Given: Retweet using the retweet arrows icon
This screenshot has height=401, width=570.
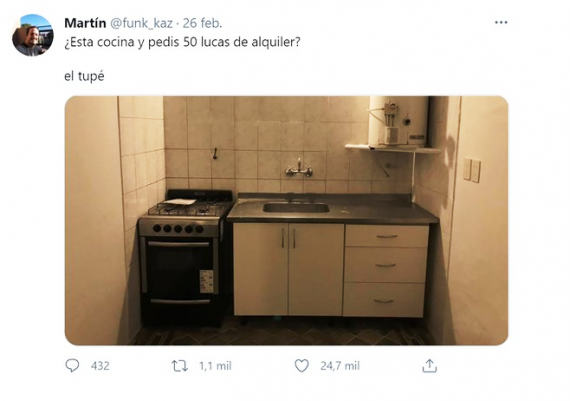Looking at the screenshot, I should coord(180,366).
